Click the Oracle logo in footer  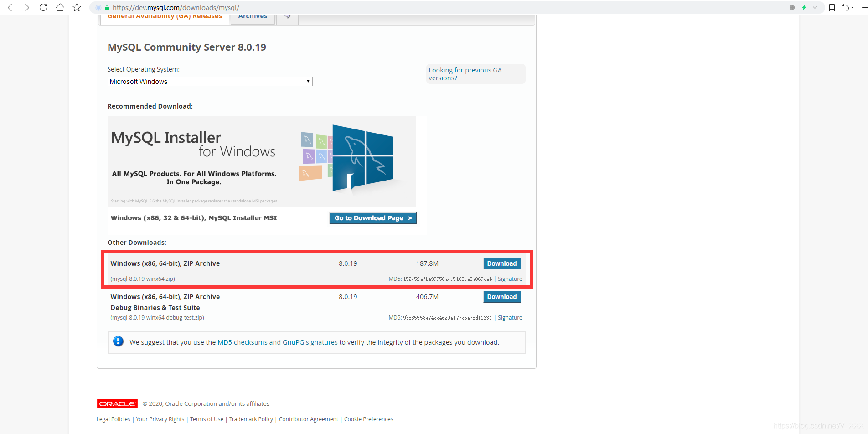coord(117,404)
